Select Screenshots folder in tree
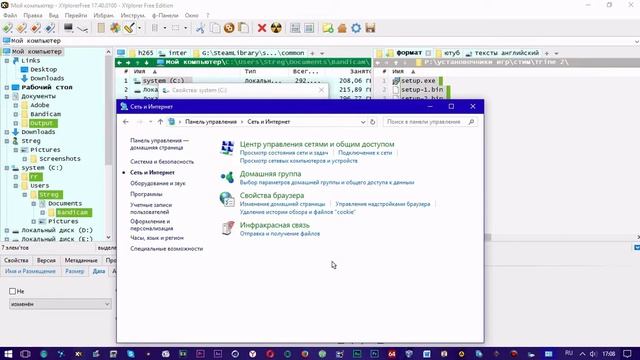This screenshot has height=360, width=640. [60, 159]
